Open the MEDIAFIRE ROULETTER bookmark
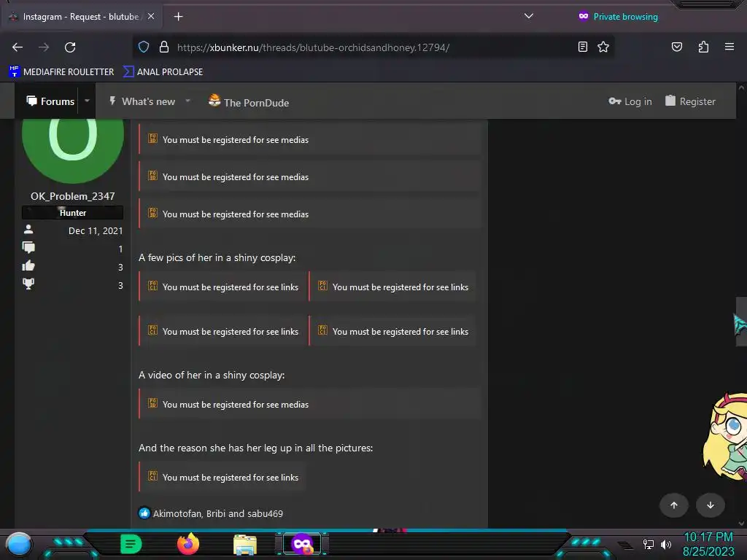The height and width of the screenshot is (560, 747). [x=61, y=72]
